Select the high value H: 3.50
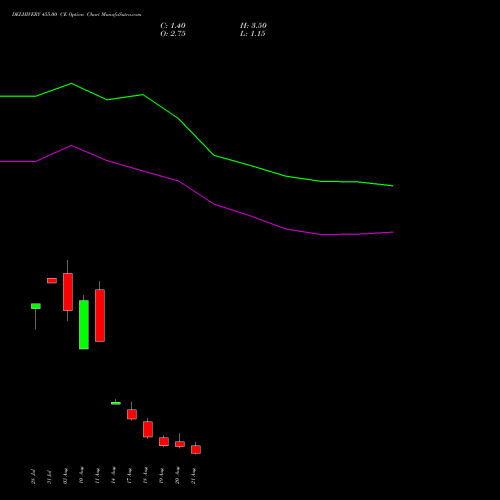Viewport: 500px width, 500px height. (253, 26)
